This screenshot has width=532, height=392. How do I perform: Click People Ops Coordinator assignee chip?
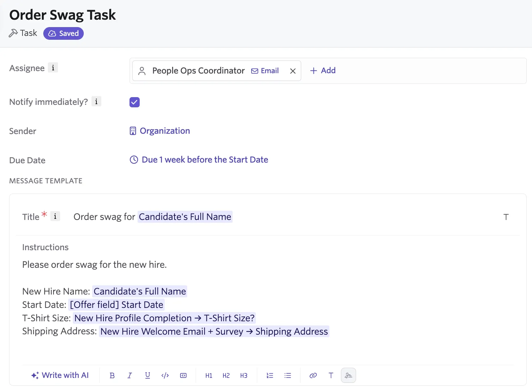coord(217,71)
